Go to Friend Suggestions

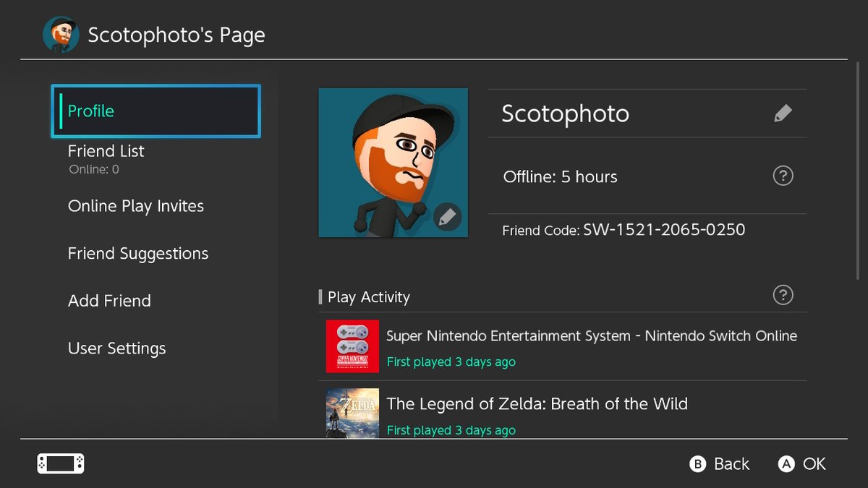(x=138, y=254)
